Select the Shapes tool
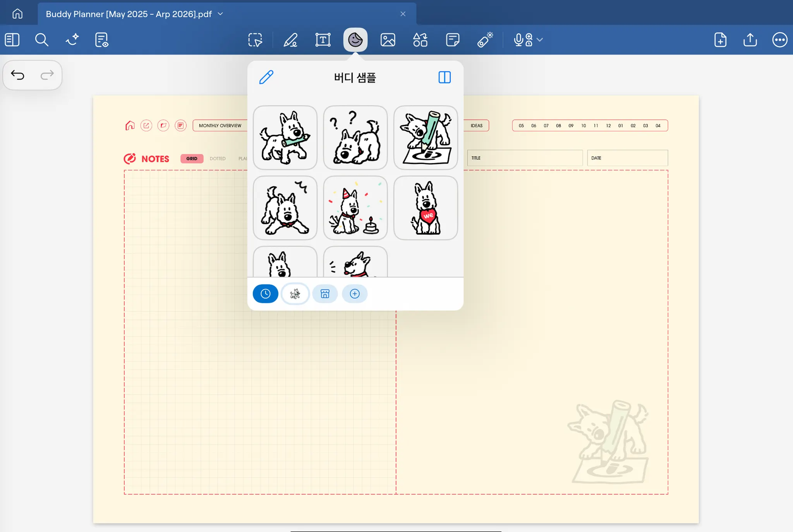 (420, 40)
